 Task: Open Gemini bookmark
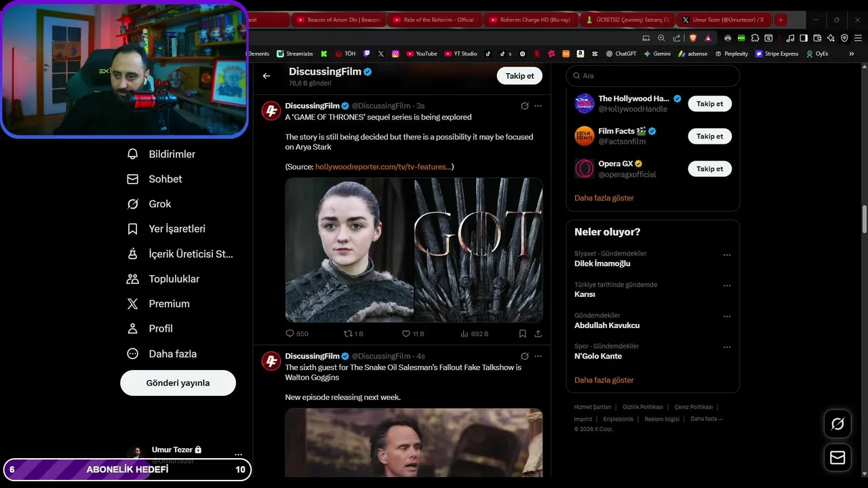tap(657, 54)
